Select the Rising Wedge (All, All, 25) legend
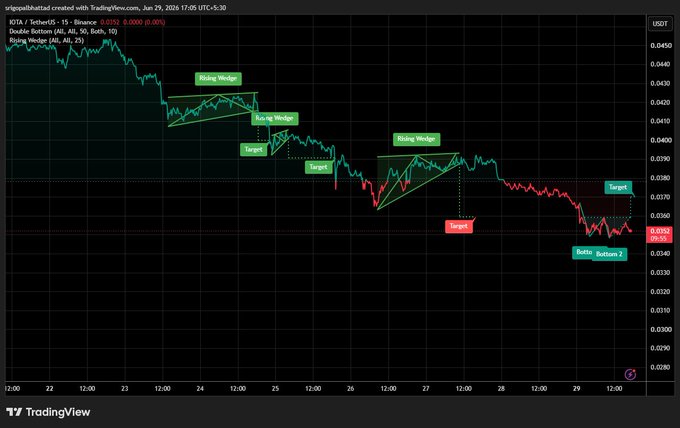The image size is (680, 428). [47, 40]
